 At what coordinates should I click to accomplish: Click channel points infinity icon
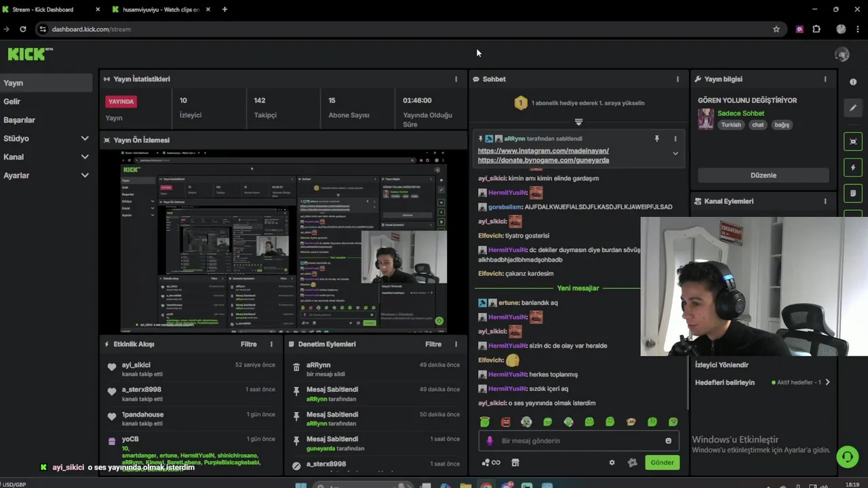[x=491, y=463]
